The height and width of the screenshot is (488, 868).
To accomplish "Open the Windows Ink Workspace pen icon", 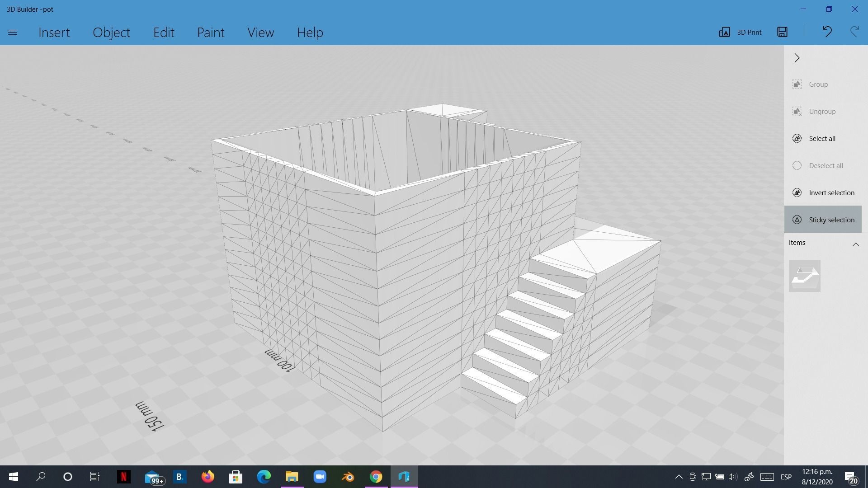I will click(x=749, y=477).
